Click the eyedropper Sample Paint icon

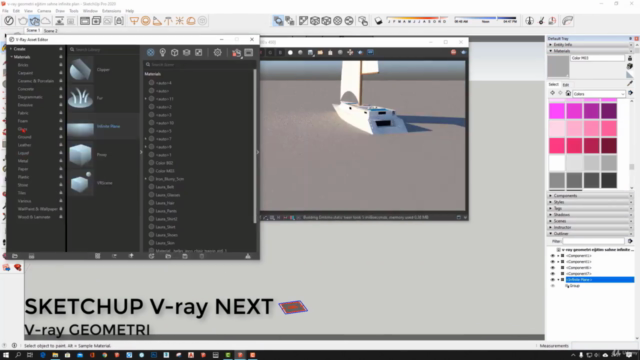pyautogui.click(x=630, y=84)
